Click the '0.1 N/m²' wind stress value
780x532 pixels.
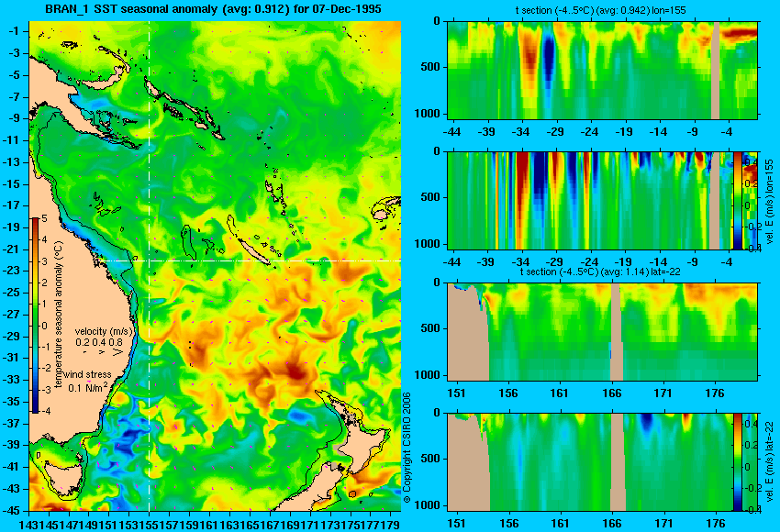(87, 387)
